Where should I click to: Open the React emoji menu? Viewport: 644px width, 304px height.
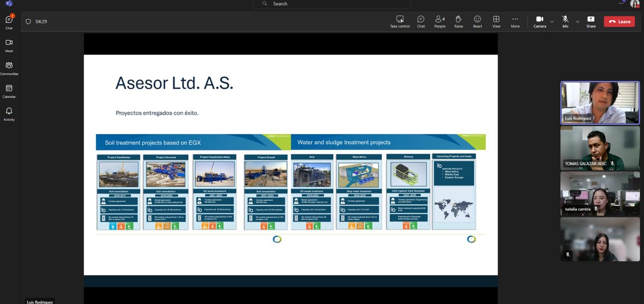477,21
